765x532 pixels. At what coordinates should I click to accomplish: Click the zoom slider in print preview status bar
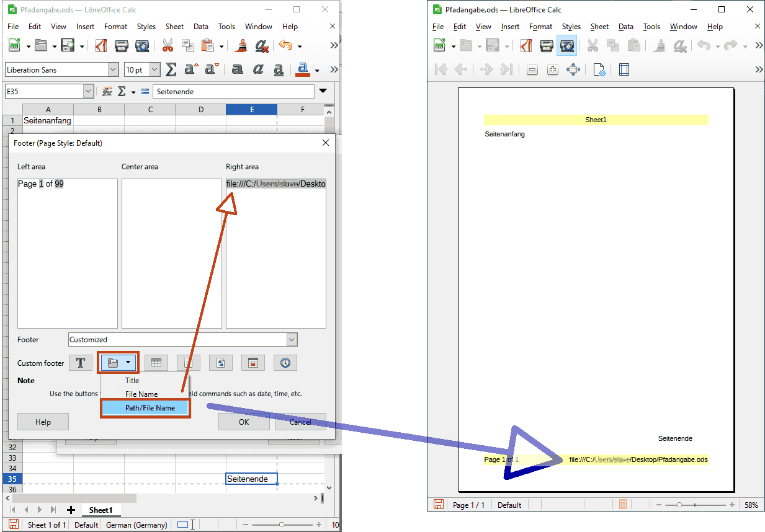(x=695, y=505)
